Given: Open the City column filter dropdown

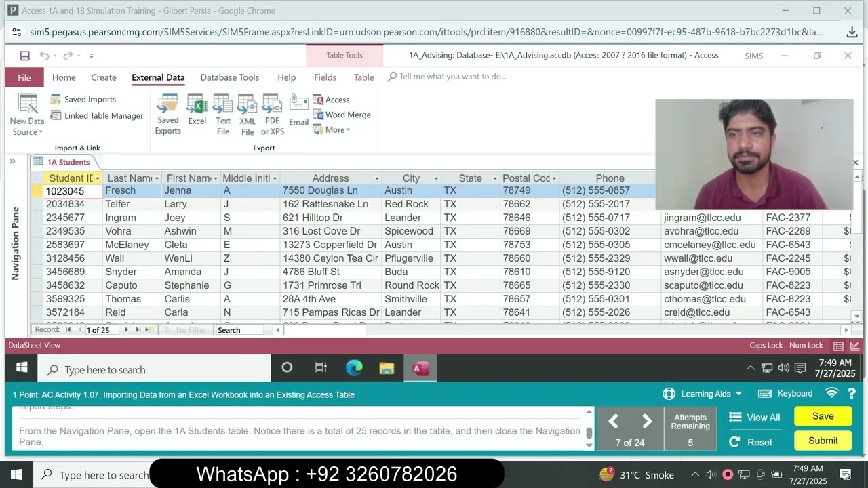Looking at the screenshot, I should coord(435,178).
